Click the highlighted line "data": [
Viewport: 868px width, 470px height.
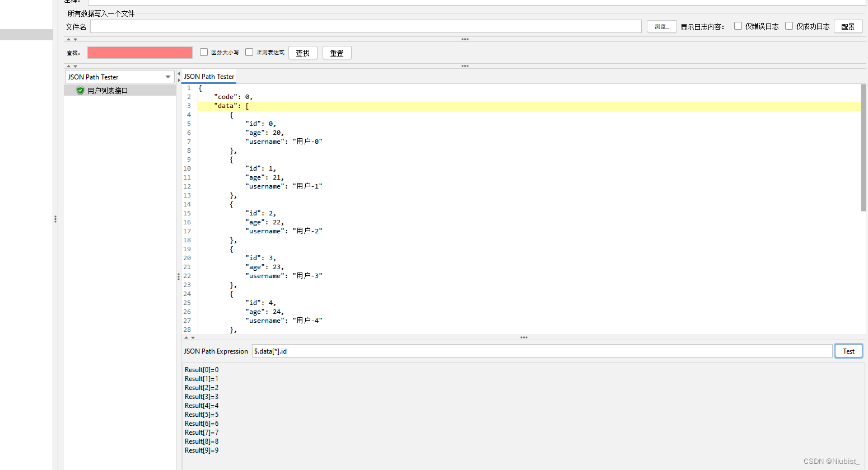529,106
